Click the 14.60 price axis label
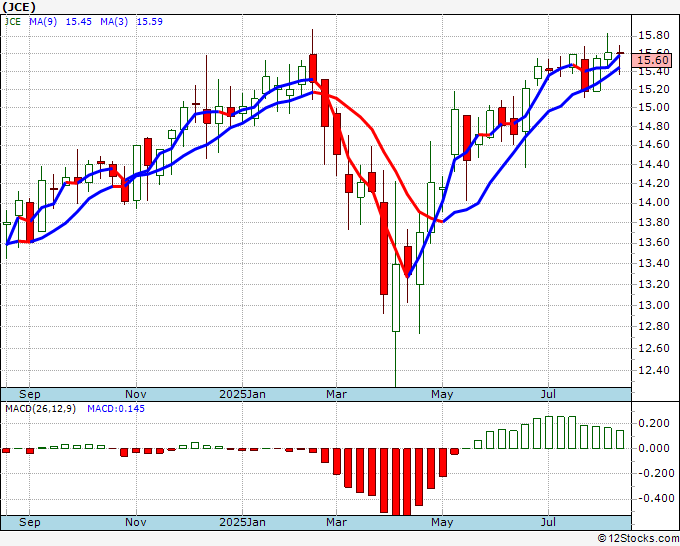The width and height of the screenshot is (680, 546). pyautogui.click(x=654, y=144)
